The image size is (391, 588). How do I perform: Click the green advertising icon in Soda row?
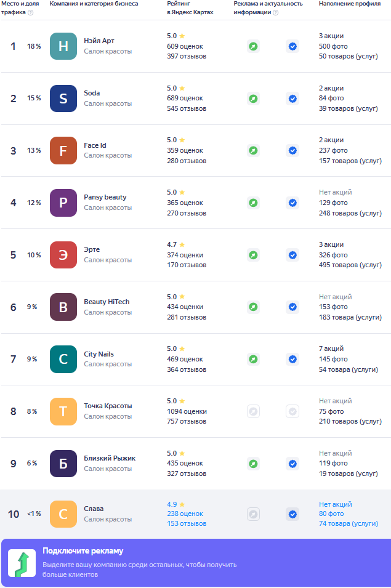pyautogui.click(x=253, y=99)
